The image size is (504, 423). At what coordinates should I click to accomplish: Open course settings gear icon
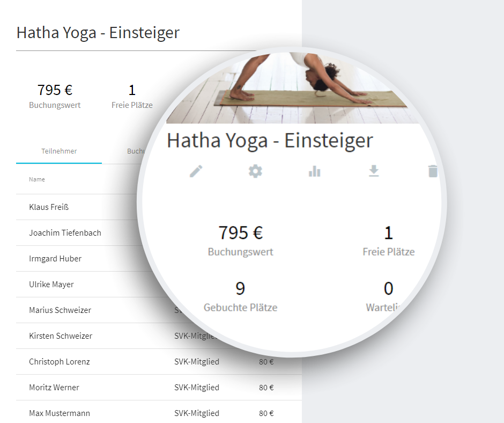[x=255, y=171]
